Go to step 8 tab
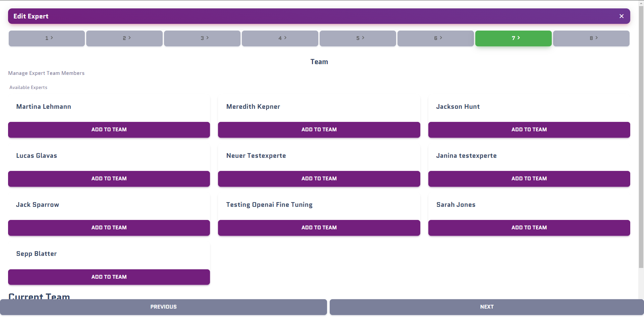644x319 pixels. click(x=591, y=38)
